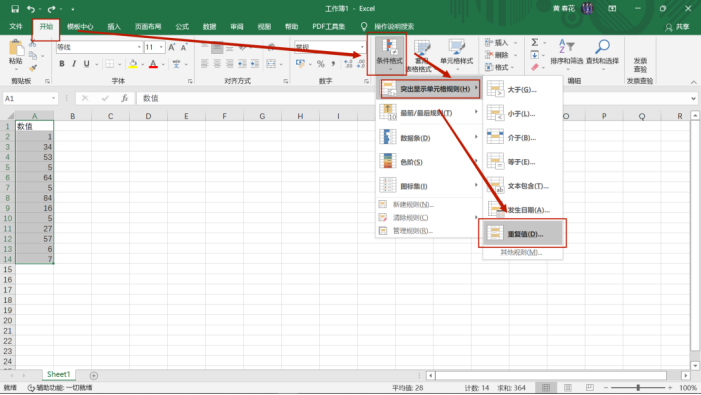Click the percent style icon
Image resolution: width=701 pixels, height=395 pixels.
pos(321,64)
